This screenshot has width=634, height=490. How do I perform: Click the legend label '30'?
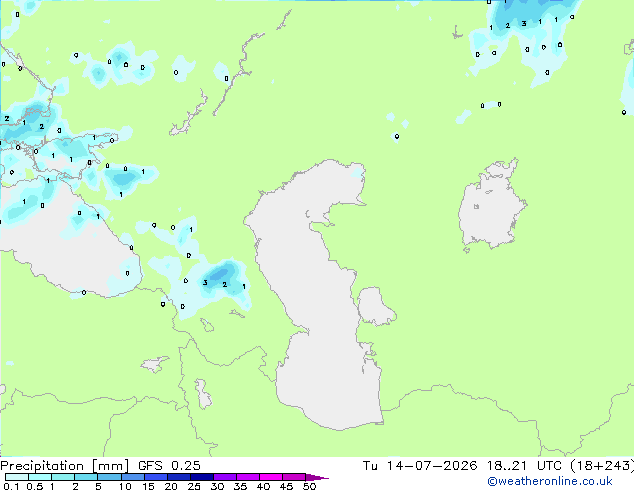coord(217,486)
